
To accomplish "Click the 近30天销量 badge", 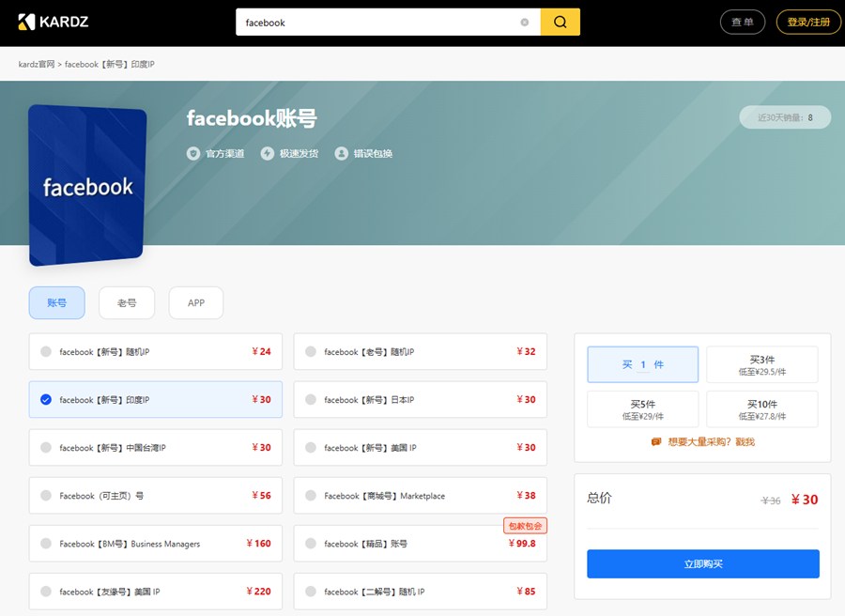I will 785,117.
